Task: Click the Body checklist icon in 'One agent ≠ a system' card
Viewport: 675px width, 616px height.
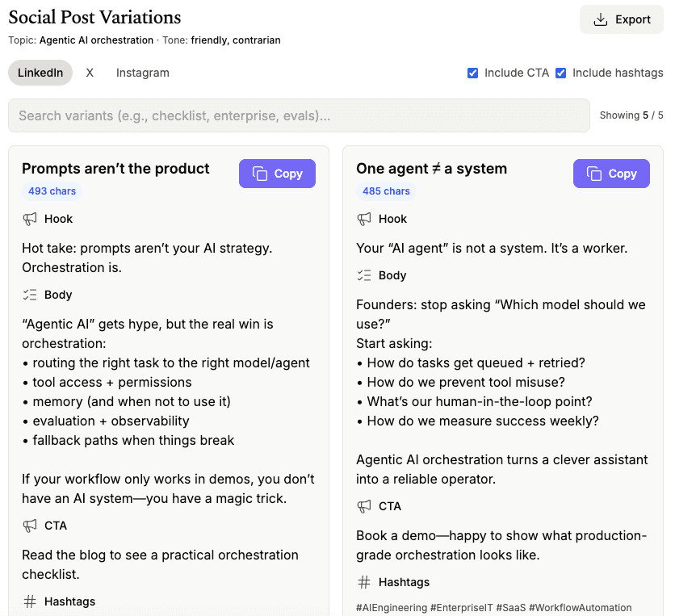Action: click(x=364, y=275)
